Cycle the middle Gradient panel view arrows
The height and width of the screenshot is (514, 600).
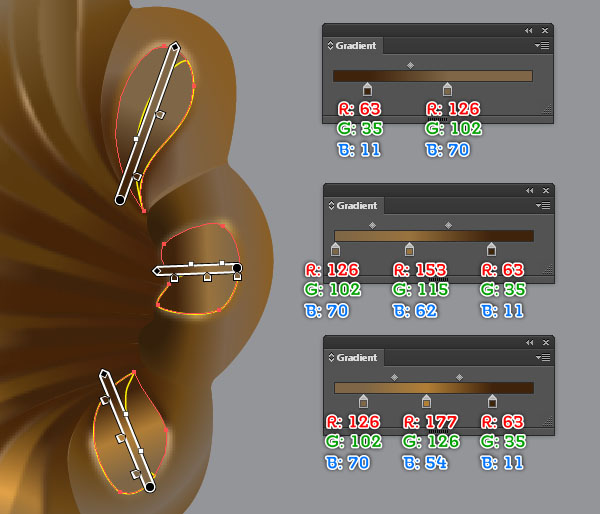click(331, 206)
